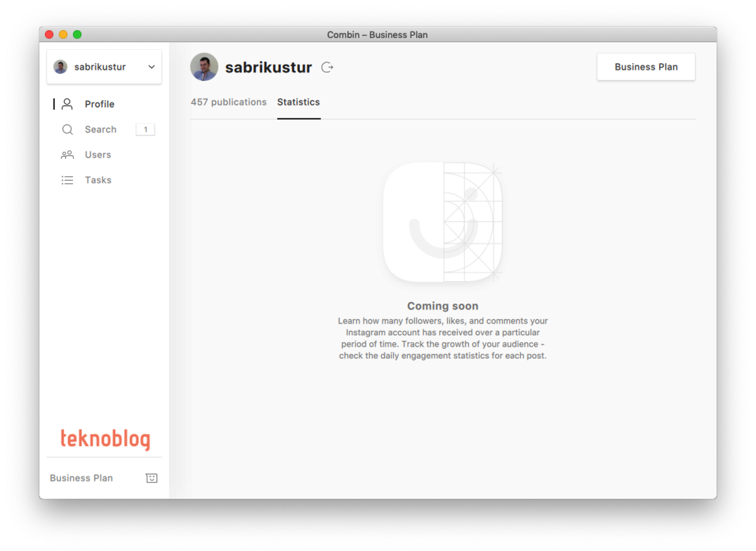Switch to the 457 publications tab
The width and height of the screenshot is (756, 551).
coord(229,102)
